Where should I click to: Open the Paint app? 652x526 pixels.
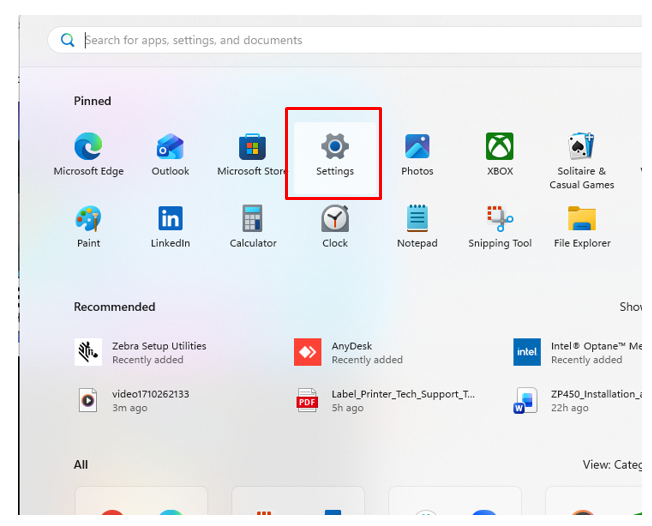pos(88,227)
